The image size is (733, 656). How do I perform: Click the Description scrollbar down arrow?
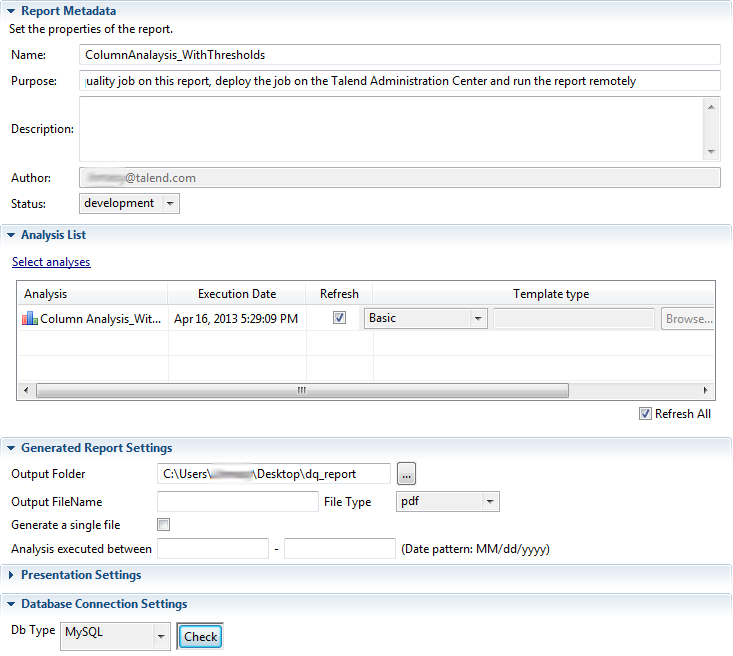click(x=711, y=152)
